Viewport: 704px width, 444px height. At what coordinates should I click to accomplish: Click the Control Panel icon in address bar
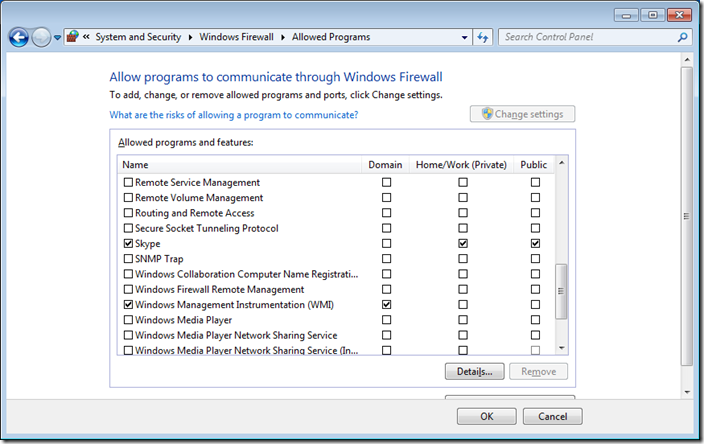click(x=73, y=37)
